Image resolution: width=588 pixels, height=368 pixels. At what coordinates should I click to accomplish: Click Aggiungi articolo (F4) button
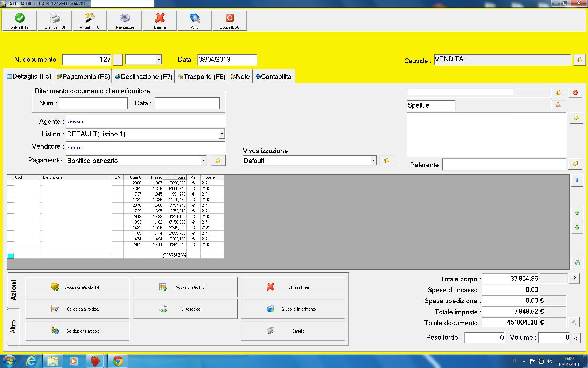point(77,287)
